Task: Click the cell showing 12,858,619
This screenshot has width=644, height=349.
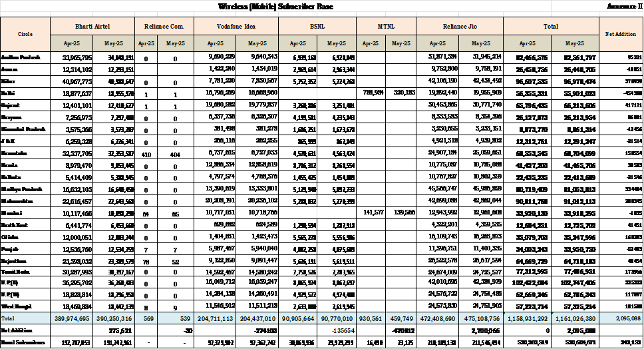Action: [x=257, y=165]
